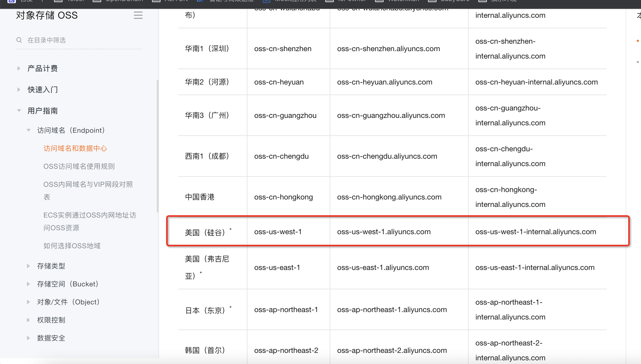
Task: Expand the 存储空间（Bucket）tree arrow
Action: point(29,284)
